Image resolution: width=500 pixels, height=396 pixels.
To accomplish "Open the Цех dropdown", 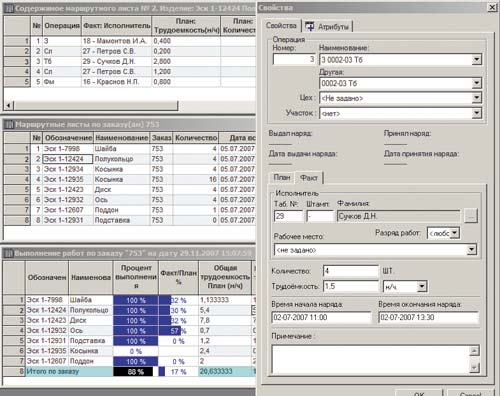I will pos(477,98).
